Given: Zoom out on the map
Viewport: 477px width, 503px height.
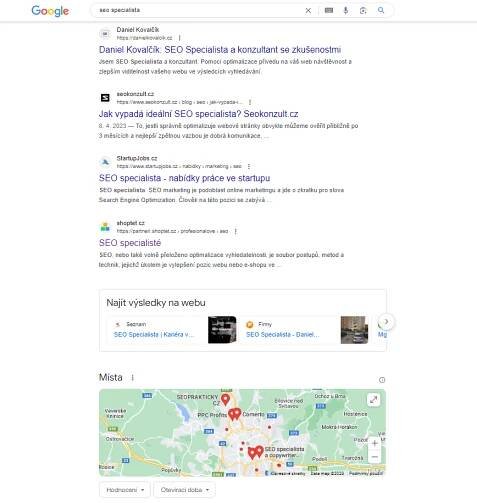Looking at the screenshot, I should (375, 456).
